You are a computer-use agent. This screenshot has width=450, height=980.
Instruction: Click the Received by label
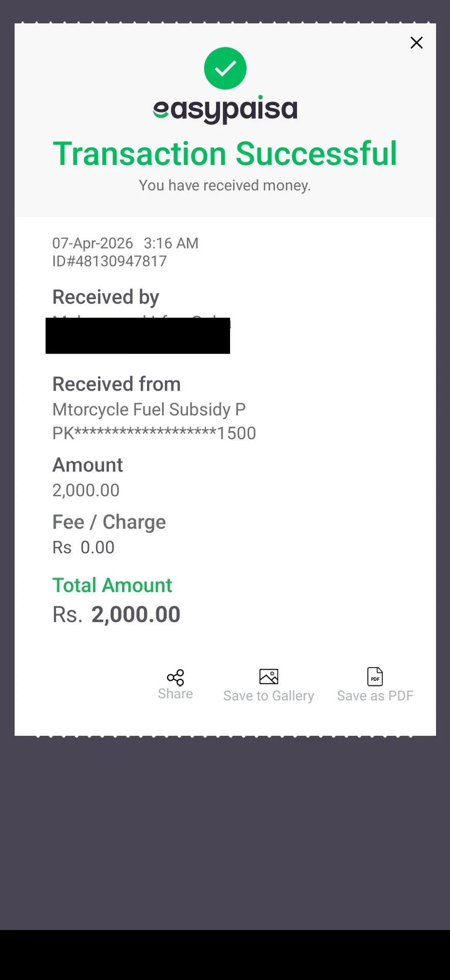coord(106,297)
